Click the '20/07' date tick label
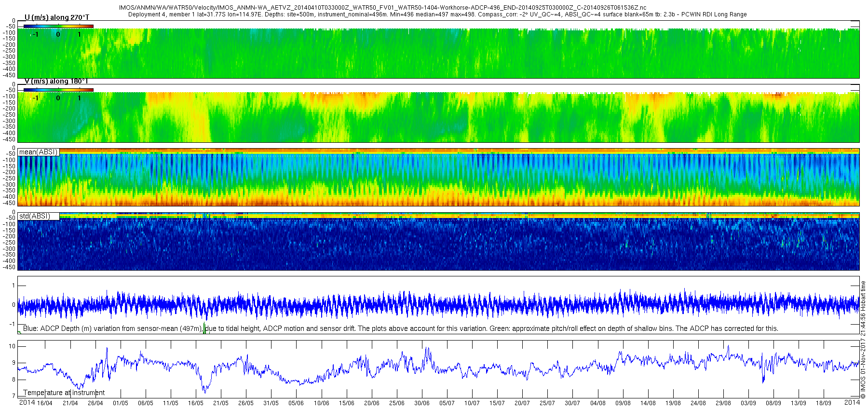This screenshot has height=410, width=868. click(x=522, y=403)
